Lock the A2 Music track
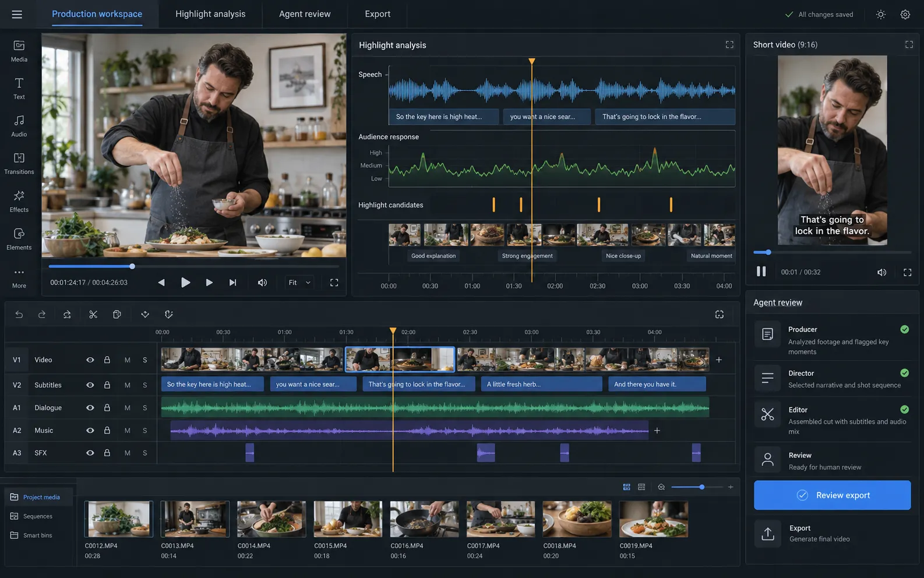The height and width of the screenshot is (578, 924). pyautogui.click(x=107, y=431)
